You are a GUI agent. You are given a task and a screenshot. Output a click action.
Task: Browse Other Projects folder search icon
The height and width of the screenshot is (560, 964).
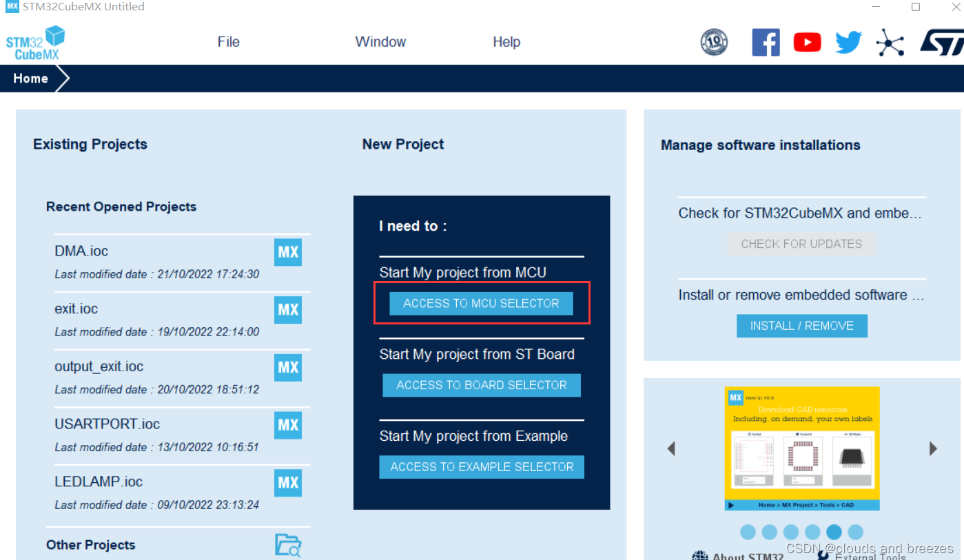coord(288,545)
